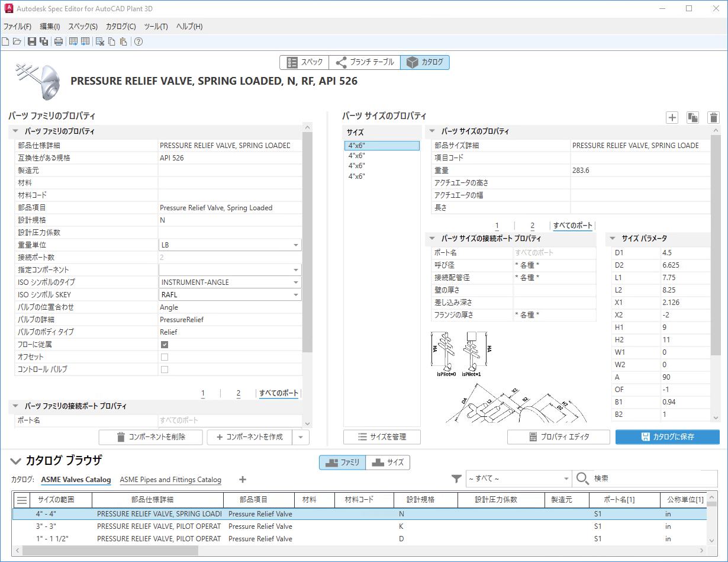The height and width of the screenshot is (562, 728).
Task: Open the 指定コンポーネント dropdown
Action: click(x=230, y=270)
